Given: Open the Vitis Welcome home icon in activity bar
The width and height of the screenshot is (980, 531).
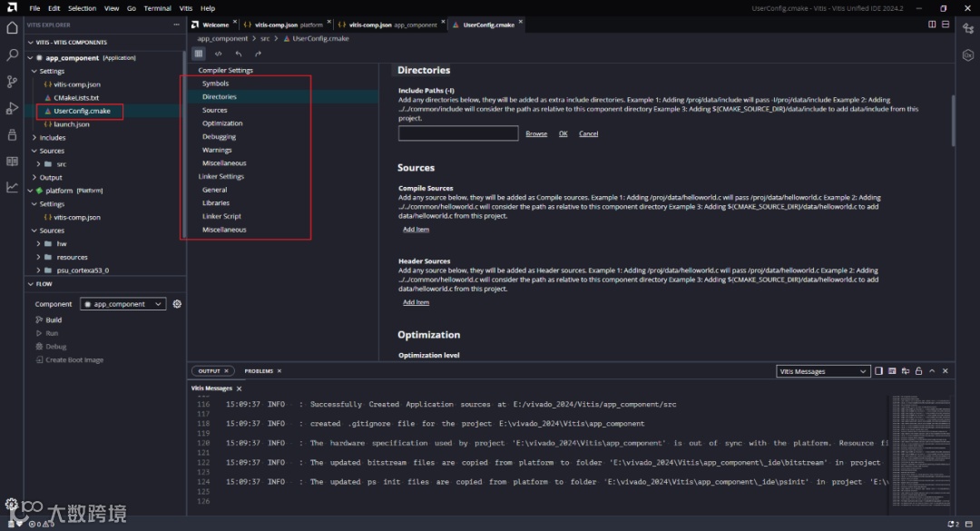Looking at the screenshot, I should point(12,27).
